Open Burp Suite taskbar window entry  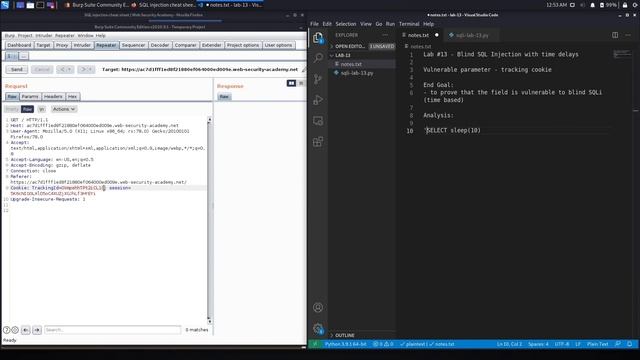tap(97, 5)
